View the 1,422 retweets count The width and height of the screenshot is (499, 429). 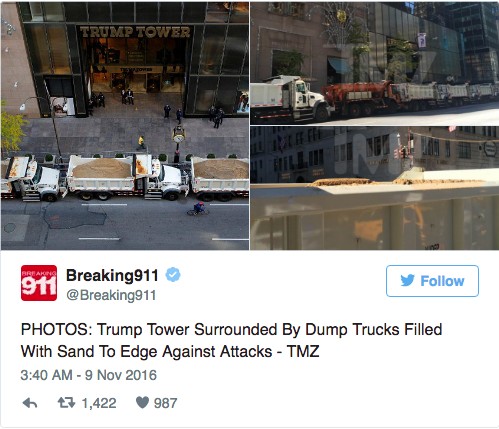point(99,403)
